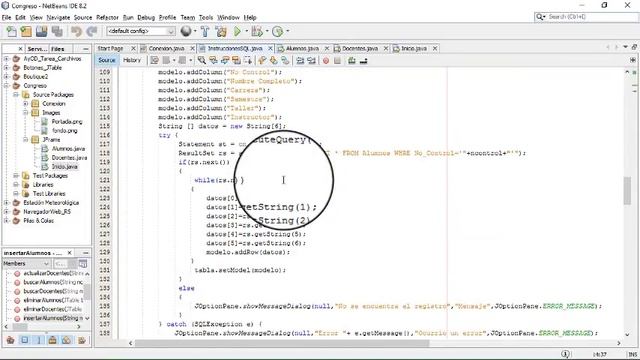The height and width of the screenshot is (360, 640).
Task: Open the Debug Project dropdown arrow
Action: [267, 31]
